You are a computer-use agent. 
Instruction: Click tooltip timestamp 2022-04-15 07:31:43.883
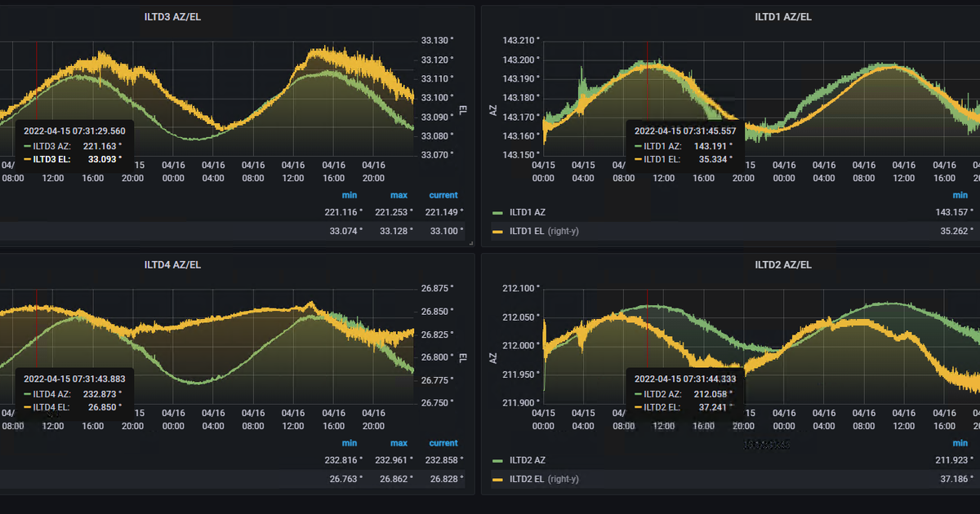point(74,379)
